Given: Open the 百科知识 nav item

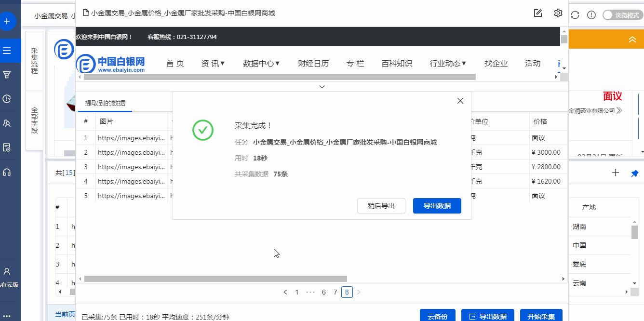Looking at the screenshot, I should [x=397, y=63].
